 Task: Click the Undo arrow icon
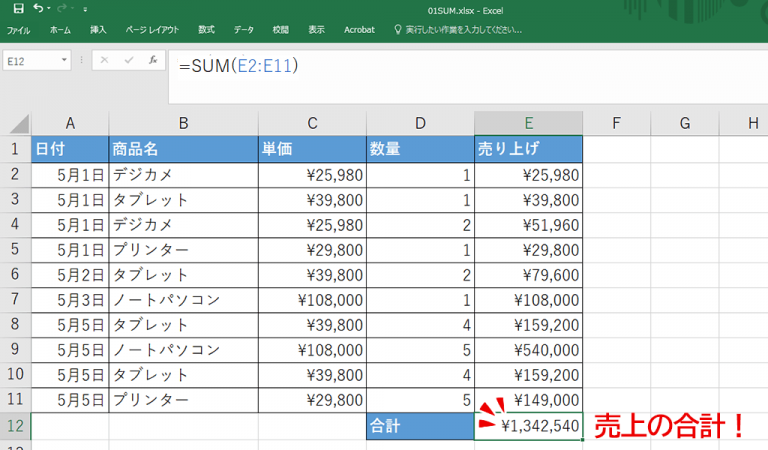(x=38, y=8)
